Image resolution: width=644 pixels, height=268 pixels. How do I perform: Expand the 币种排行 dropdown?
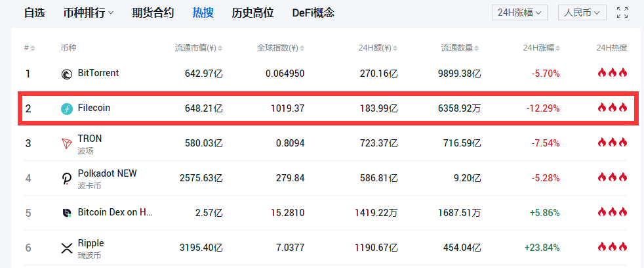89,12
